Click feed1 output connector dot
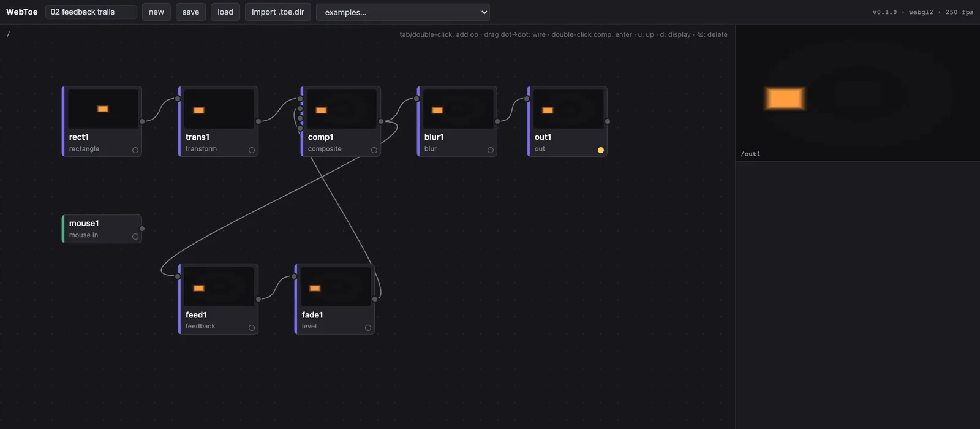The height and width of the screenshot is (429, 980). point(258,299)
